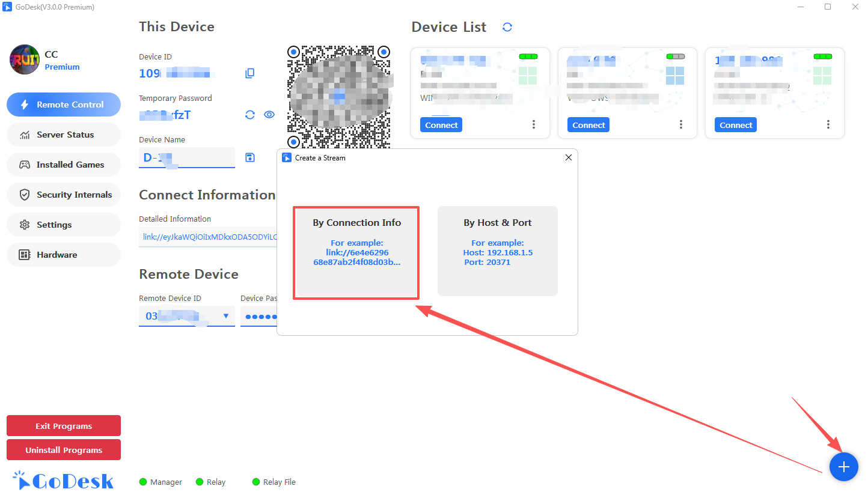The height and width of the screenshot is (495, 868).
Task: Open the Server Status tab
Action: point(64,135)
